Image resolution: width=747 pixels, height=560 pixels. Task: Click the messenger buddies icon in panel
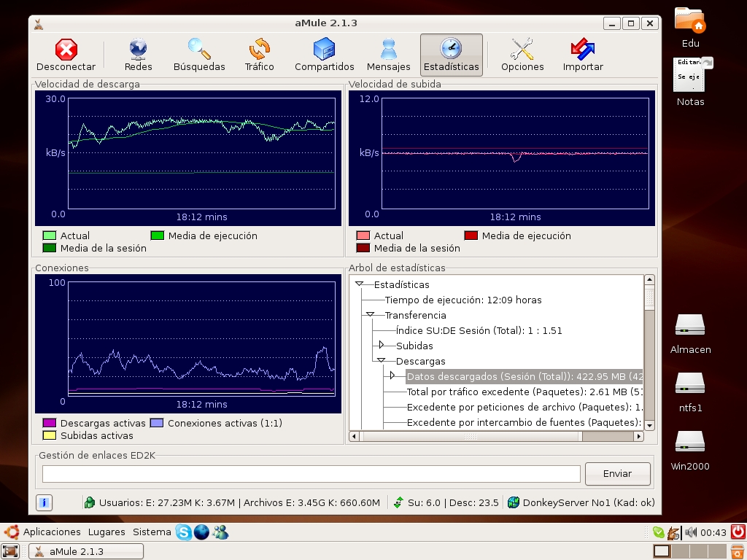tap(220, 532)
